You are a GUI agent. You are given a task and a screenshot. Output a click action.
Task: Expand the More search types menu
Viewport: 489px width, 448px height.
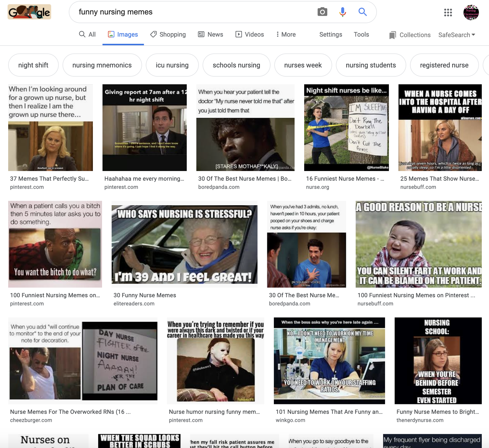pos(286,34)
